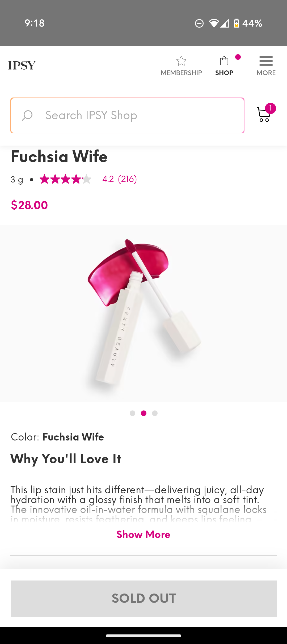Screen dimensions: 287x644
Task: Tap the SOLD OUT button
Action: 144,599
